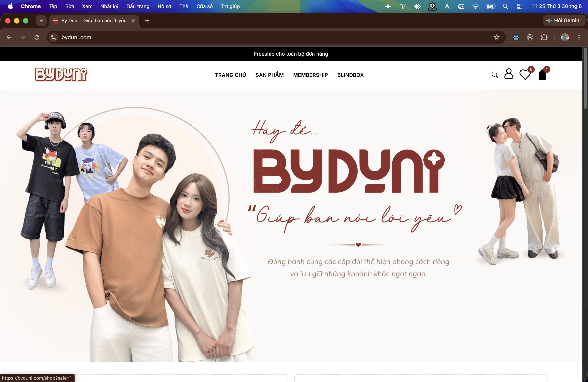Image resolution: width=588 pixels, height=382 pixels.
Task: Open Chrome's three-dot menu
Action: (579, 37)
